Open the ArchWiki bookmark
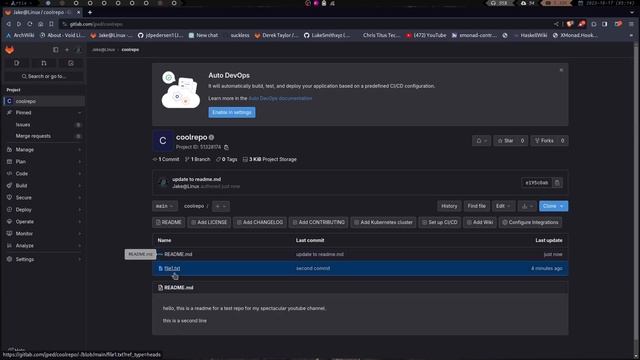 [x=20, y=36]
